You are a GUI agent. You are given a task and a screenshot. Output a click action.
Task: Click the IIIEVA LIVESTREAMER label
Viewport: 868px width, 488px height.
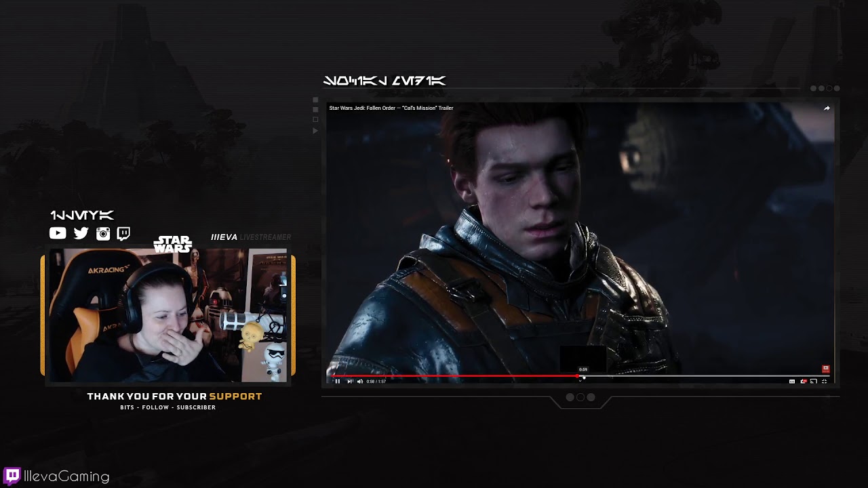251,237
